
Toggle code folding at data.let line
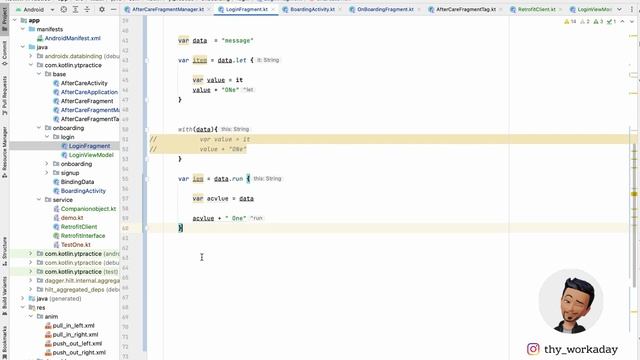coord(147,60)
